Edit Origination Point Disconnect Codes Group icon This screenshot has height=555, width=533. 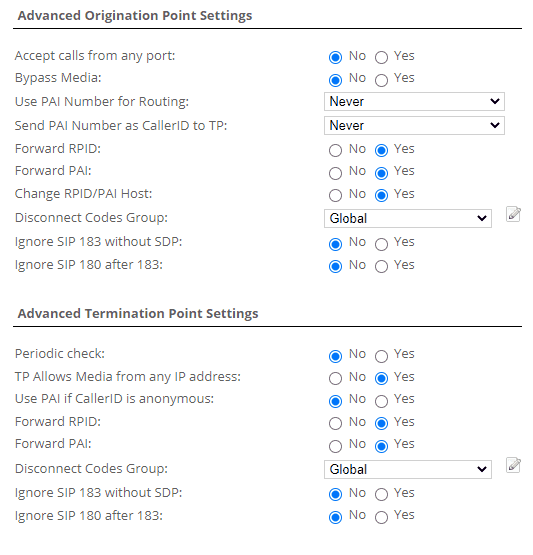tap(513, 214)
